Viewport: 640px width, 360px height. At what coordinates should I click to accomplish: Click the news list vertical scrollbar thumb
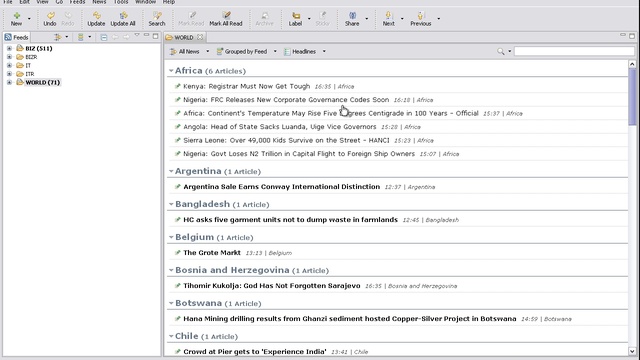[632, 96]
